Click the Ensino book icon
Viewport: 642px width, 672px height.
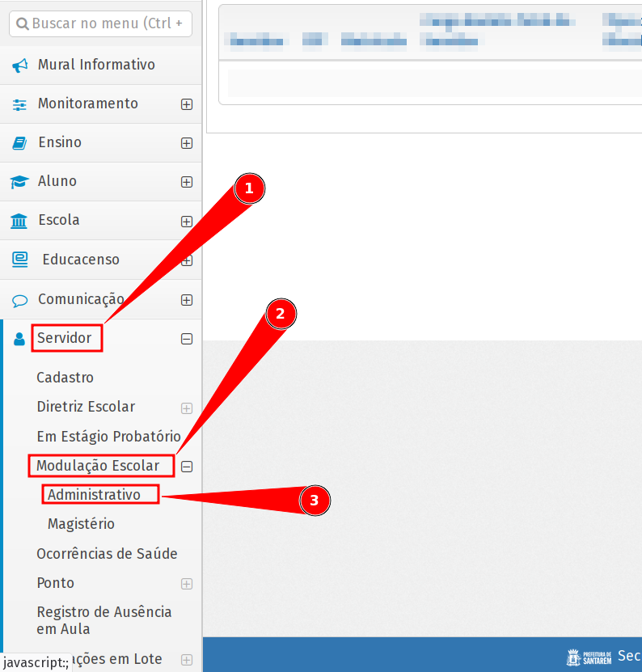coord(19,143)
